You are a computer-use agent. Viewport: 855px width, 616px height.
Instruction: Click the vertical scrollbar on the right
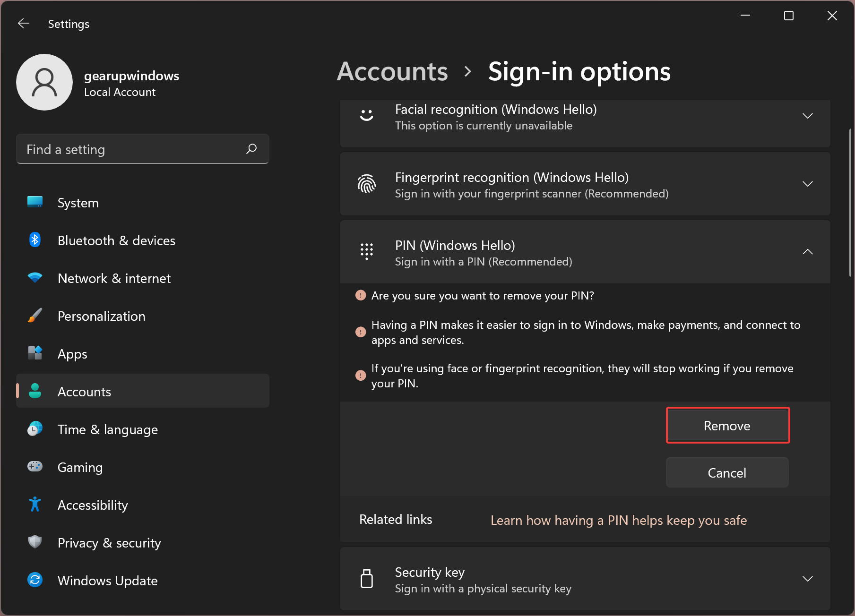tap(850, 203)
